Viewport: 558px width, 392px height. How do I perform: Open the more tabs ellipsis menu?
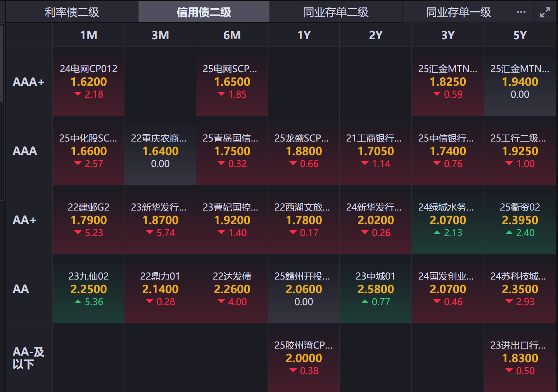521,12
